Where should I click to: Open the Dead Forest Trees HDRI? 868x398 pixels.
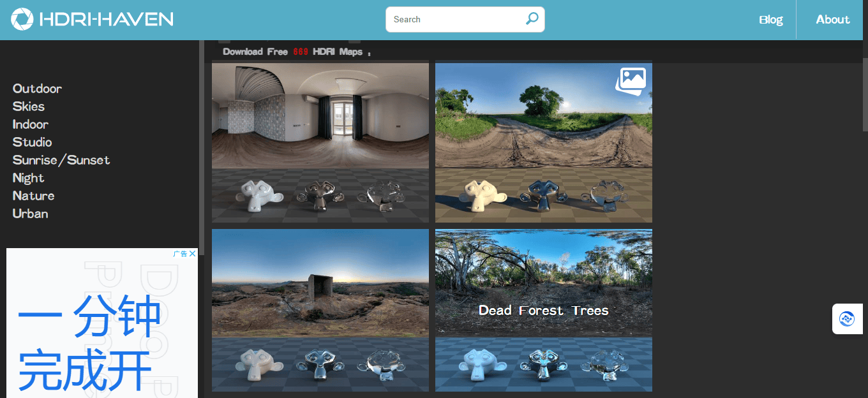pos(544,310)
